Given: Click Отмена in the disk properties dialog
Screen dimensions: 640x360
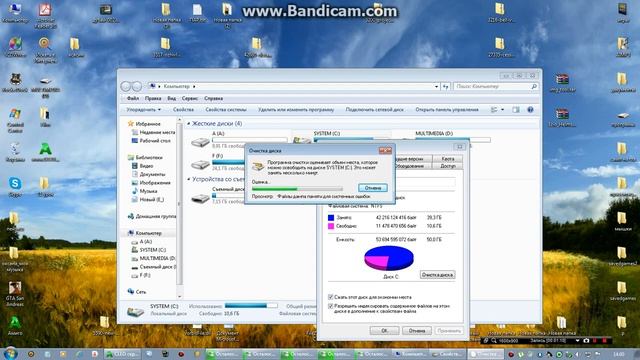Looking at the screenshot, I should pos(417,331).
